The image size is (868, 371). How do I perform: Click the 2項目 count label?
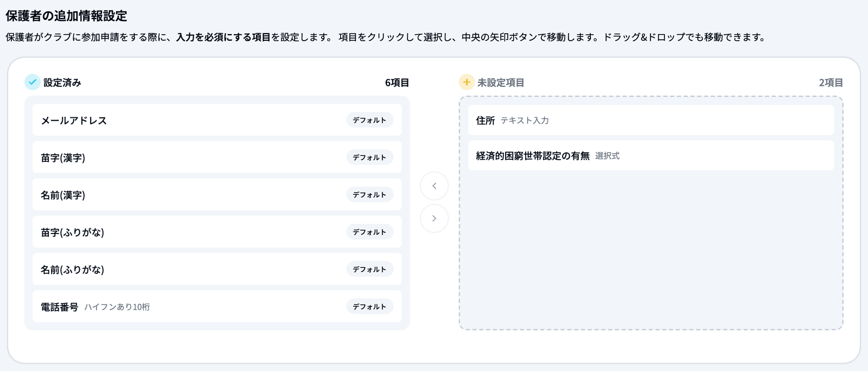click(831, 83)
